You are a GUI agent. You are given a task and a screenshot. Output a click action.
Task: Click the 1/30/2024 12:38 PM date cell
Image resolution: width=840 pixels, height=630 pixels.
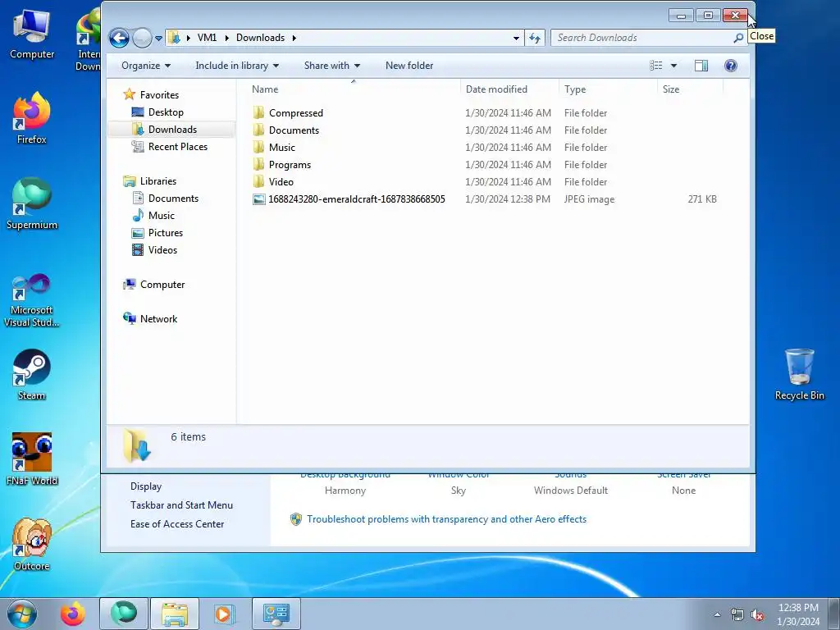pyautogui.click(x=507, y=199)
